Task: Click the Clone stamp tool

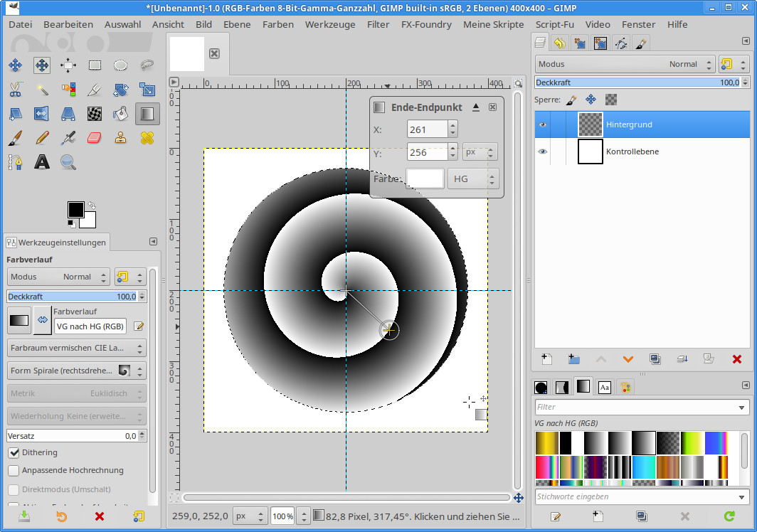Action: click(121, 138)
